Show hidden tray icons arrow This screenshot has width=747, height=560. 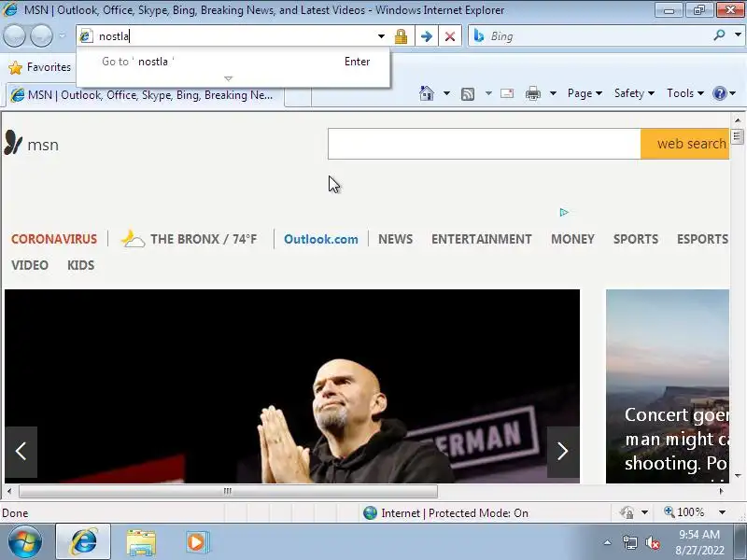pyautogui.click(x=608, y=542)
